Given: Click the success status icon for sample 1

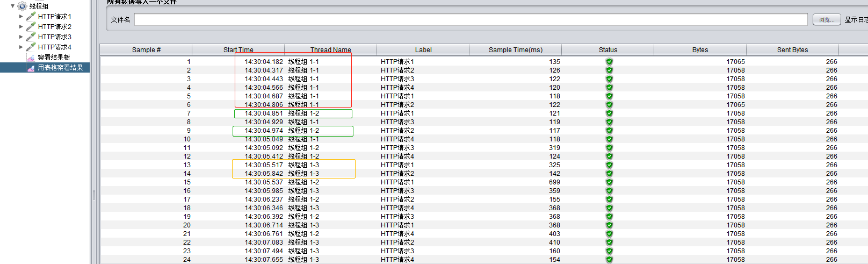Looking at the screenshot, I should 609,62.
